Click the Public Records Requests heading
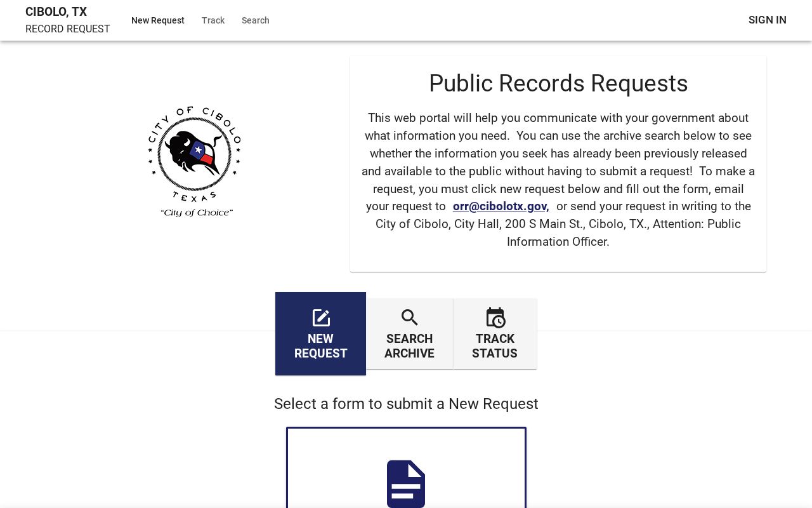The image size is (812, 508). click(558, 83)
